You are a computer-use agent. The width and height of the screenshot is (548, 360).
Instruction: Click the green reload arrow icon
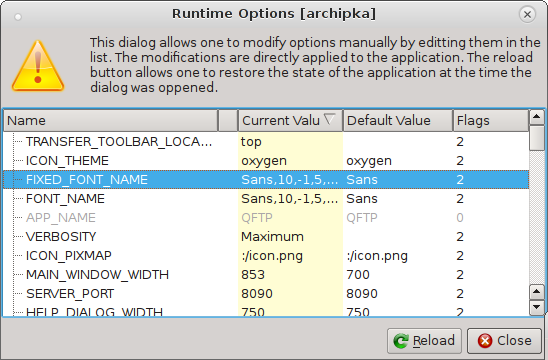[401, 341]
